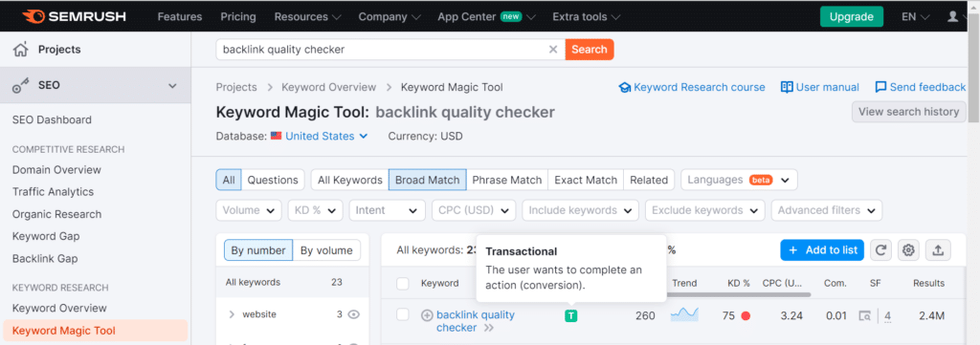Tick the select-all header checkbox
Image resolution: width=980 pixels, height=345 pixels.
[x=403, y=284]
